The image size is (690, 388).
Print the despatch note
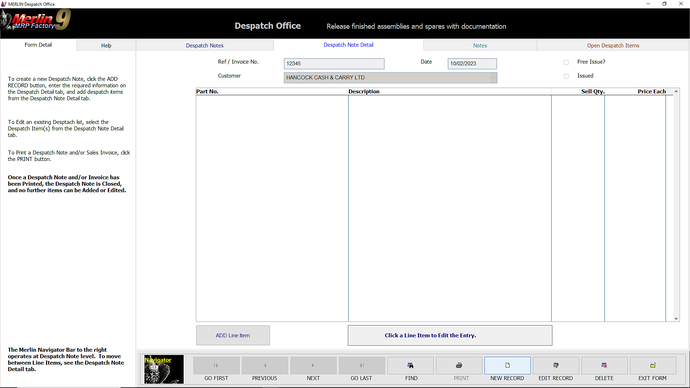click(x=459, y=365)
